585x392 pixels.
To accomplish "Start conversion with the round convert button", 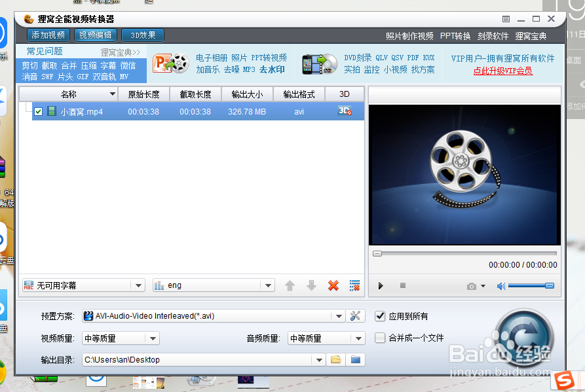I will coord(525,338).
